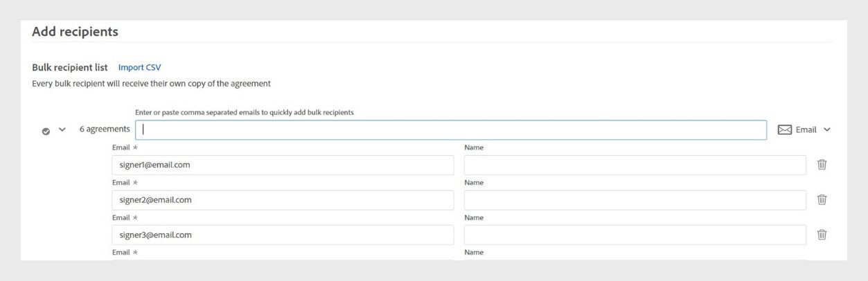The image size is (868, 281).
Task: Click the Bulk recipient list heading
Action: pos(70,67)
